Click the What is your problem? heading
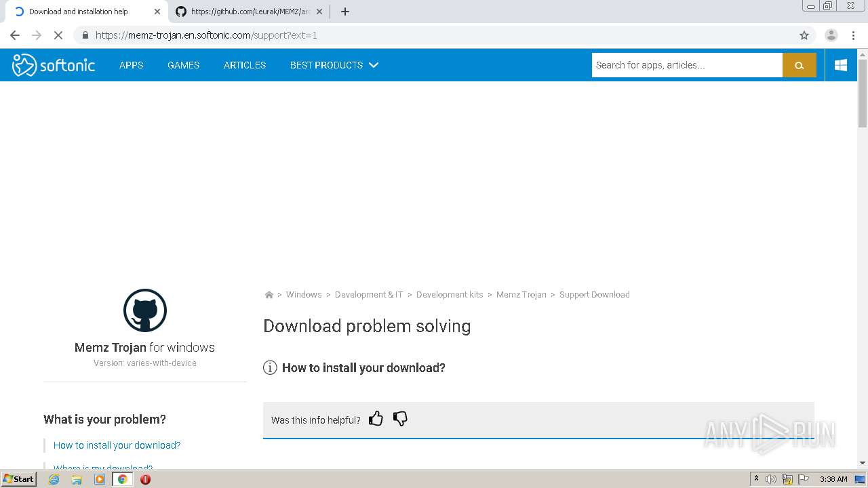Screen dimensions: 868x488 coord(104,420)
